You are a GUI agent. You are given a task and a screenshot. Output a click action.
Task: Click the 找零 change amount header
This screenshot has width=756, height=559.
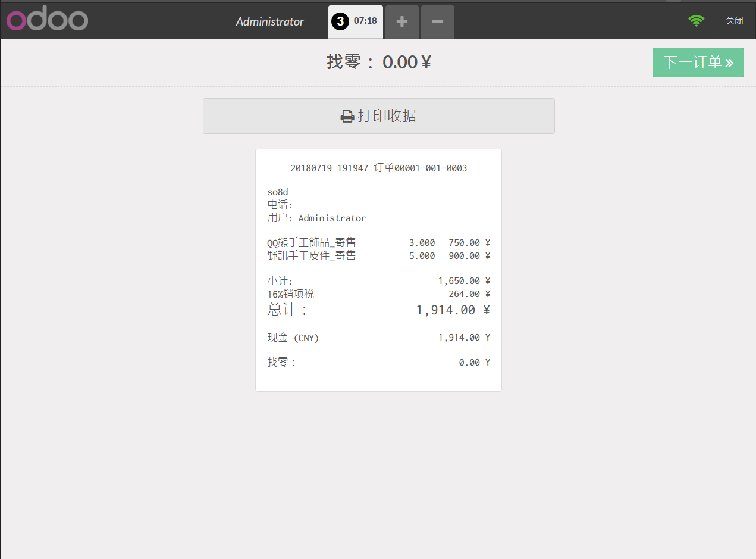tap(379, 62)
